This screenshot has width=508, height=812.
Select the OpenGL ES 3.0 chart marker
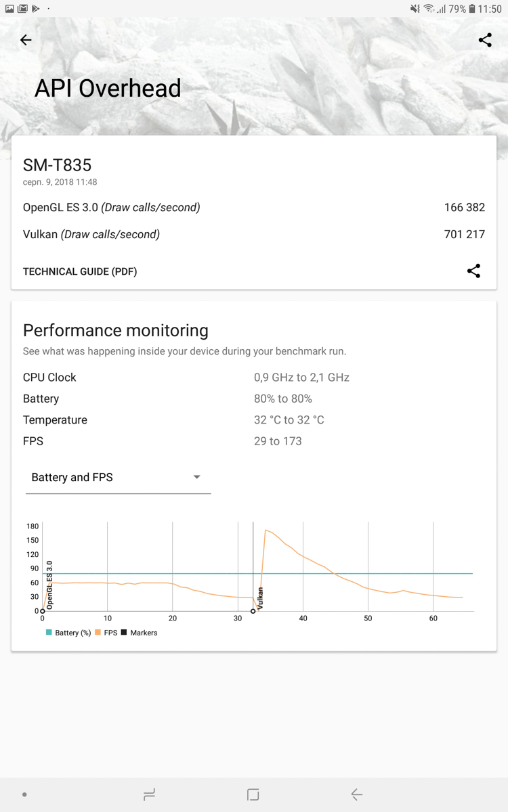coord(43,611)
